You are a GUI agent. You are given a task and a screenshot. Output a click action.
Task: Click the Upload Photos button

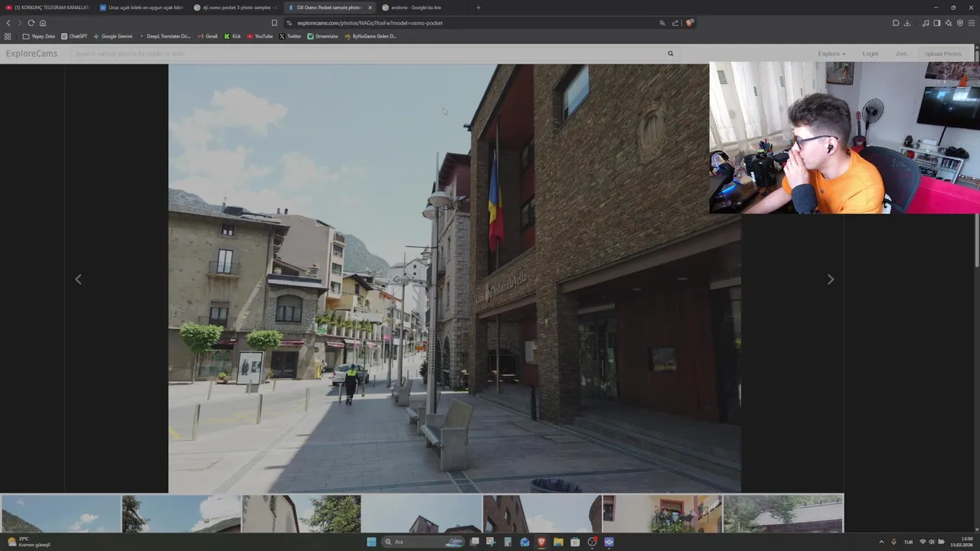point(942,54)
